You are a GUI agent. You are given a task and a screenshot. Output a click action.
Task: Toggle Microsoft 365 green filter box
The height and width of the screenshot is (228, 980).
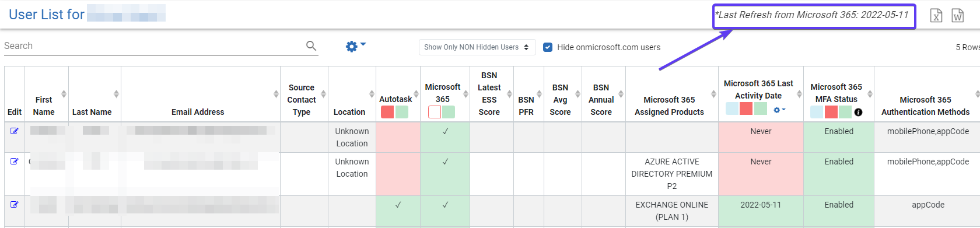[449, 112]
